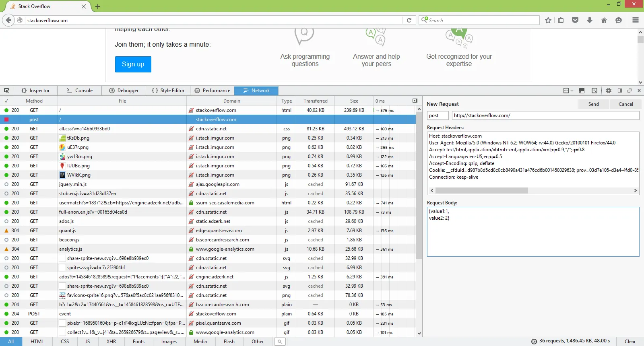Open the downloads arrow icon

pos(590,20)
